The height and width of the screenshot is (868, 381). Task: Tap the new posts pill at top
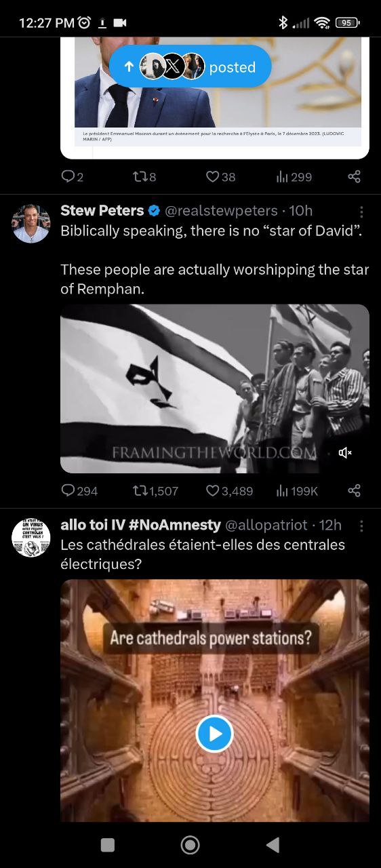[x=190, y=66]
